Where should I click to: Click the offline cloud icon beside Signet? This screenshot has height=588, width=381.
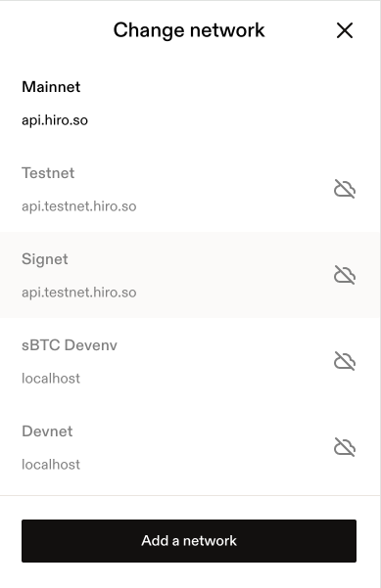(345, 275)
